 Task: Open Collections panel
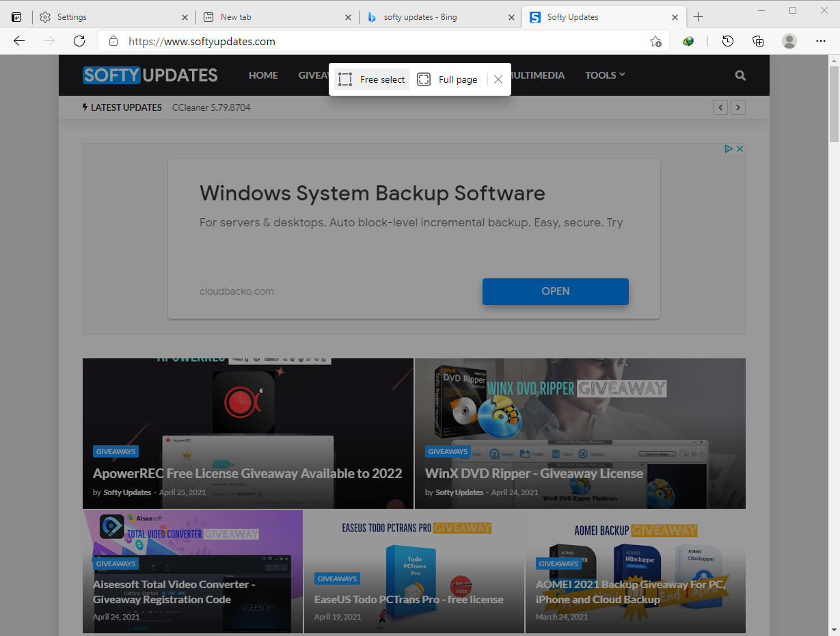point(758,41)
